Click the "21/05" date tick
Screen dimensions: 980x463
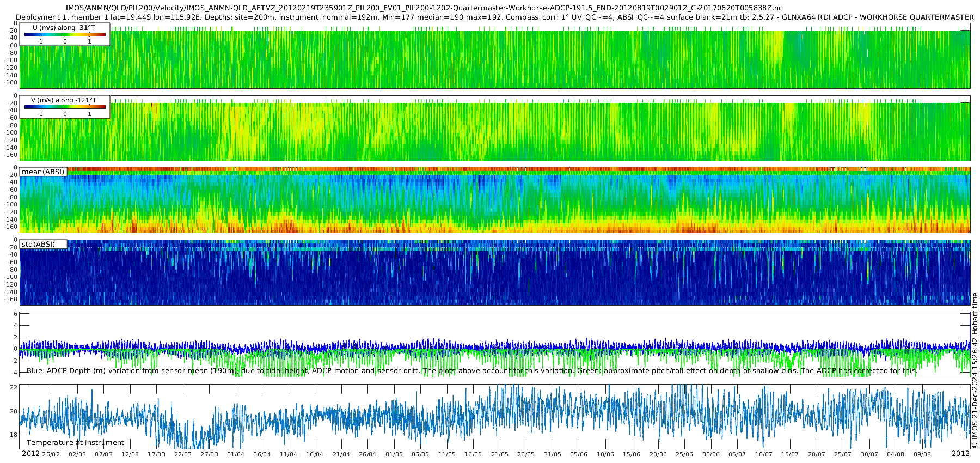click(500, 455)
